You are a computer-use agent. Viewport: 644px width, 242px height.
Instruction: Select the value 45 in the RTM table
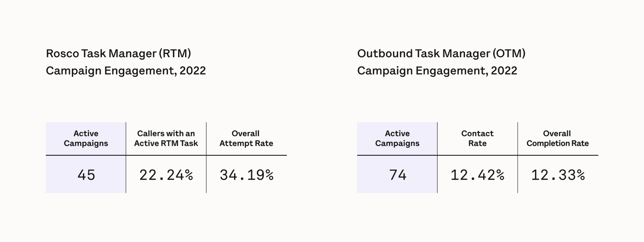point(86,175)
